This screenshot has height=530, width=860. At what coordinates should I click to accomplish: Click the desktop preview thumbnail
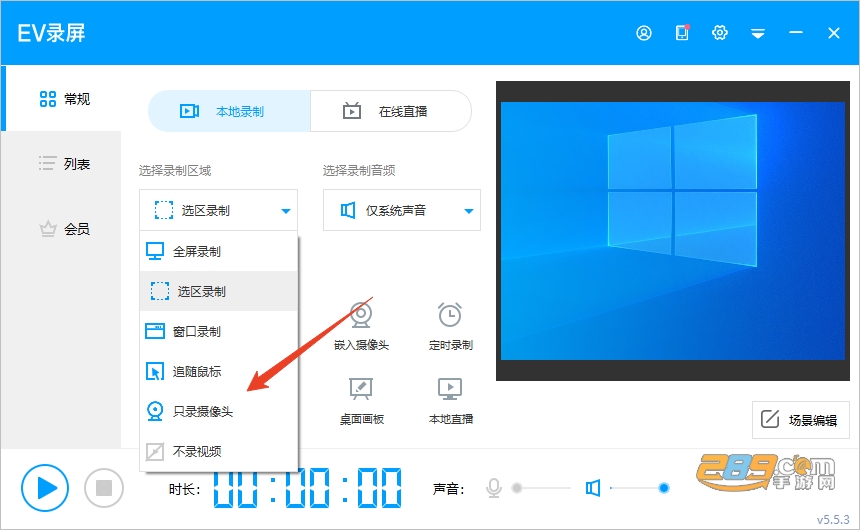coord(673,231)
